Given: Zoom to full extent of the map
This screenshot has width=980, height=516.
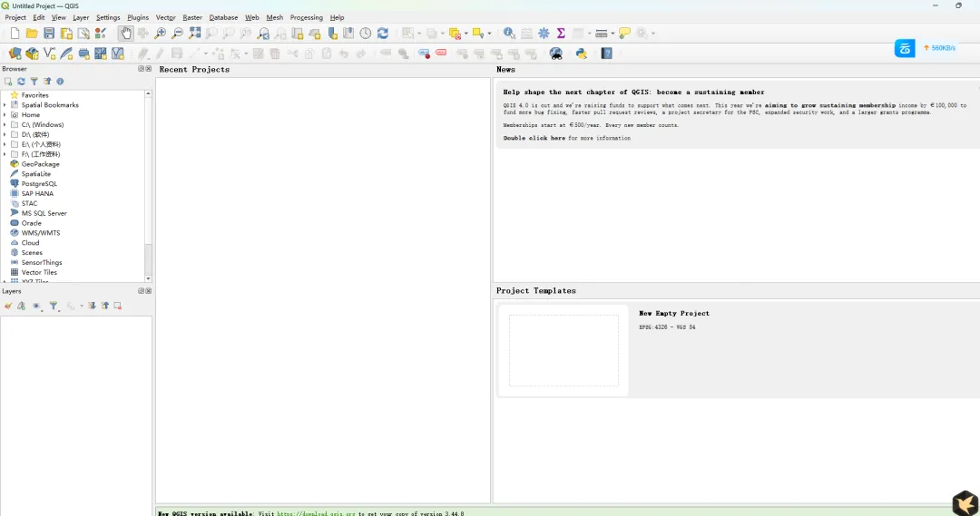Looking at the screenshot, I should pos(195,34).
